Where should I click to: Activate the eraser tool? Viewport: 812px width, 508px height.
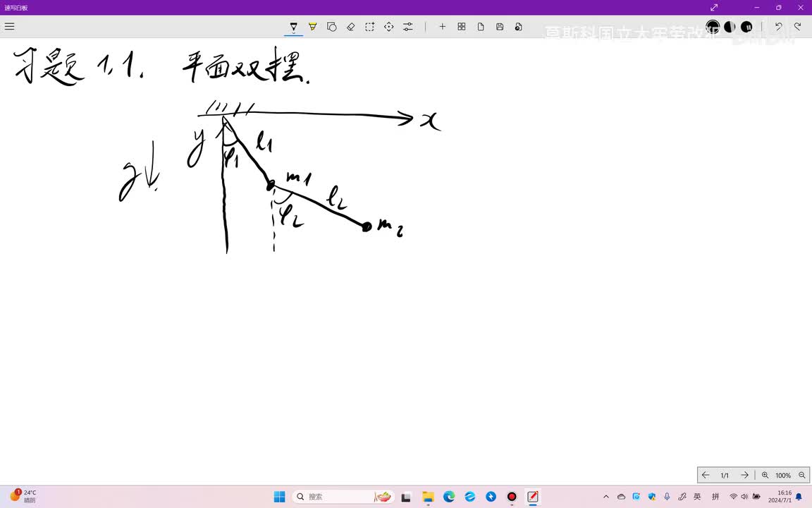(350, 26)
